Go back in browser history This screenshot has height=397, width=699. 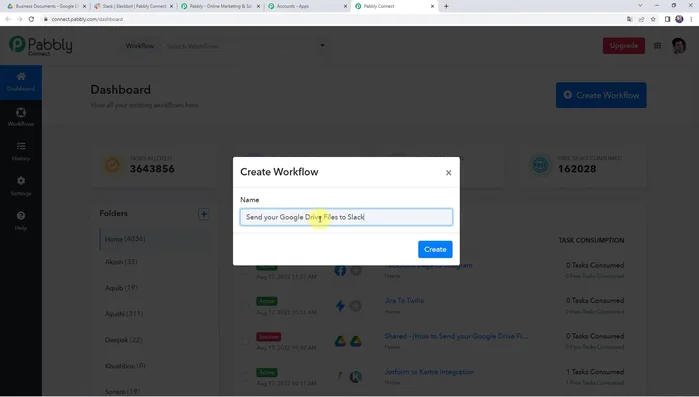click(x=8, y=19)
